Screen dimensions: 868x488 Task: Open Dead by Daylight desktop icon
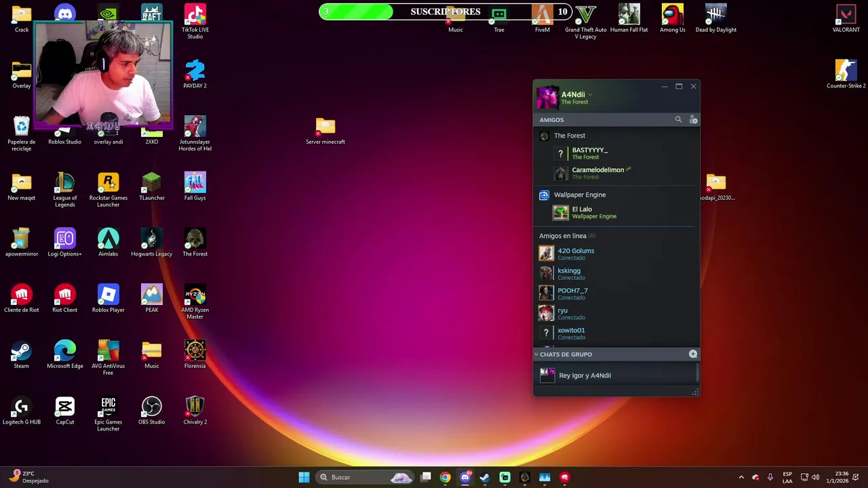[x=716, y=18]
